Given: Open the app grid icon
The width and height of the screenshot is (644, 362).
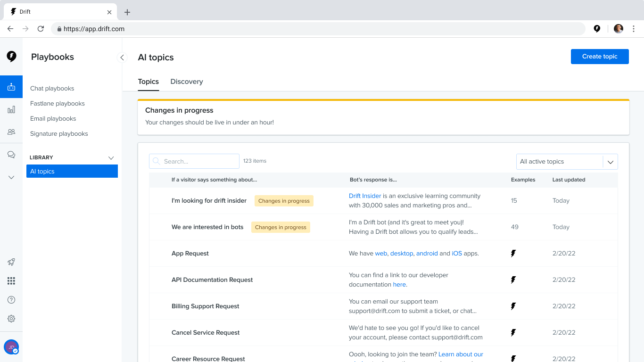Looking at the screenshot, I should pos(11,281).
